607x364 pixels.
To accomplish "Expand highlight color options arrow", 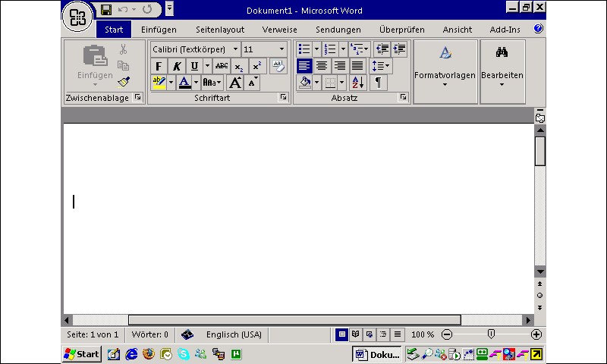I will [x=171, y=83].
